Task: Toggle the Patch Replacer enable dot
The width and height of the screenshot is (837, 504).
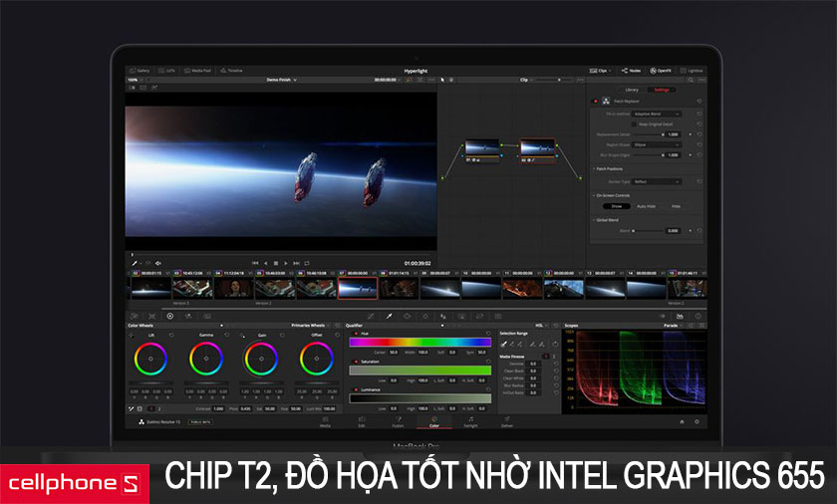Action: 596,101
